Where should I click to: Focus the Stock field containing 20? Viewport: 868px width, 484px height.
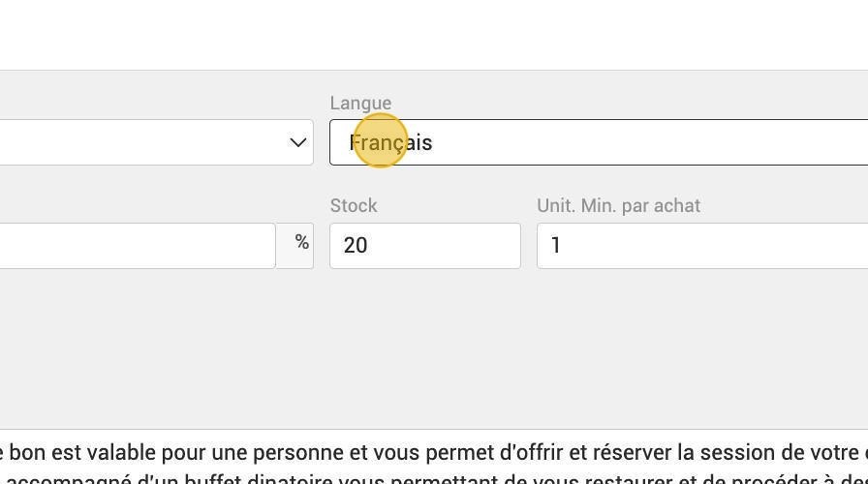pyautogui.click(x=425, y=246)
